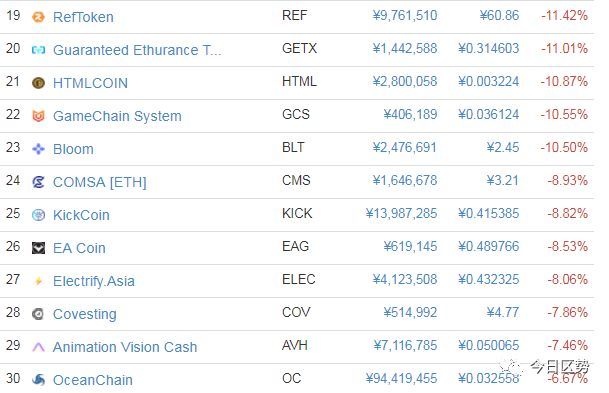Click the OceanChain blue wave icon

38,380
